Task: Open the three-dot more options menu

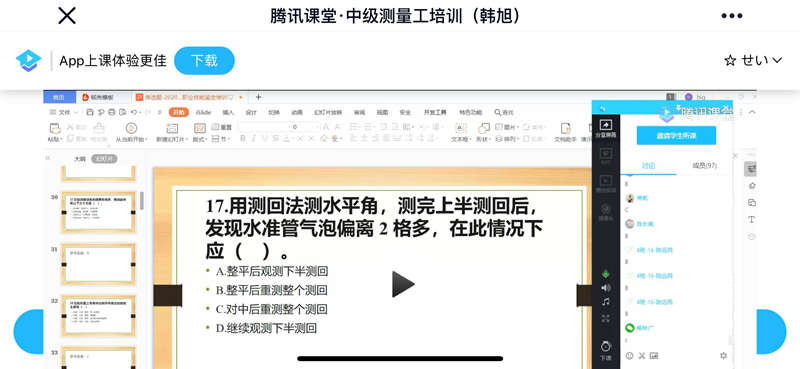Action: (x=732, y=16)
